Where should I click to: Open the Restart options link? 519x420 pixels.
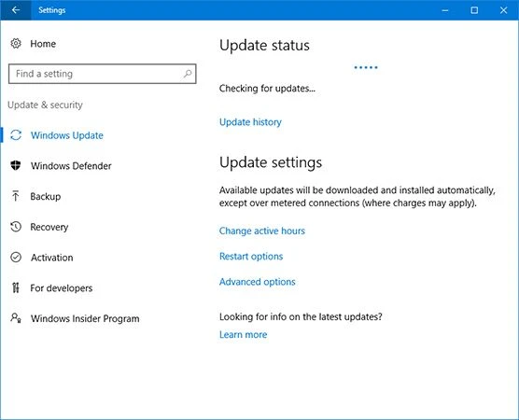click(x=251, y=256)
